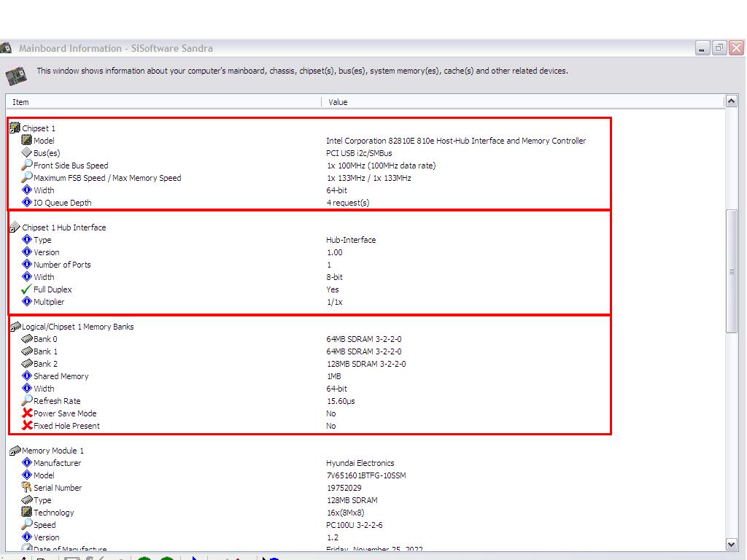Click the IO Queue Depth info icon

27,203
